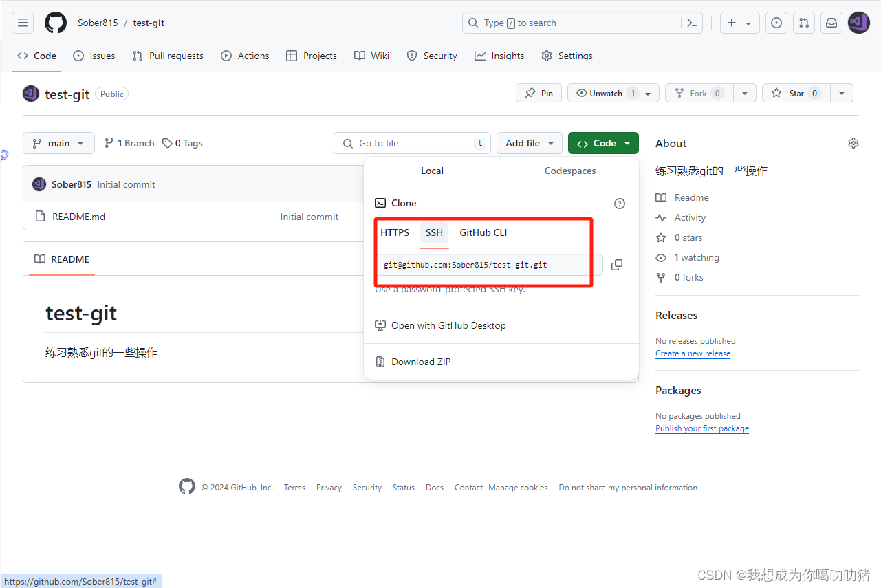Open the Projects tab
The width and height of the screenshot is (881, 588).
coord(312,56)
